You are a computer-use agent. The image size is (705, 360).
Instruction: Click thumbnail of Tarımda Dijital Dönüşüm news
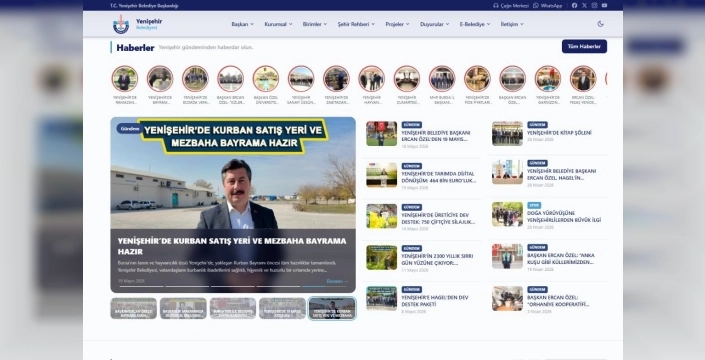(381, 175)
